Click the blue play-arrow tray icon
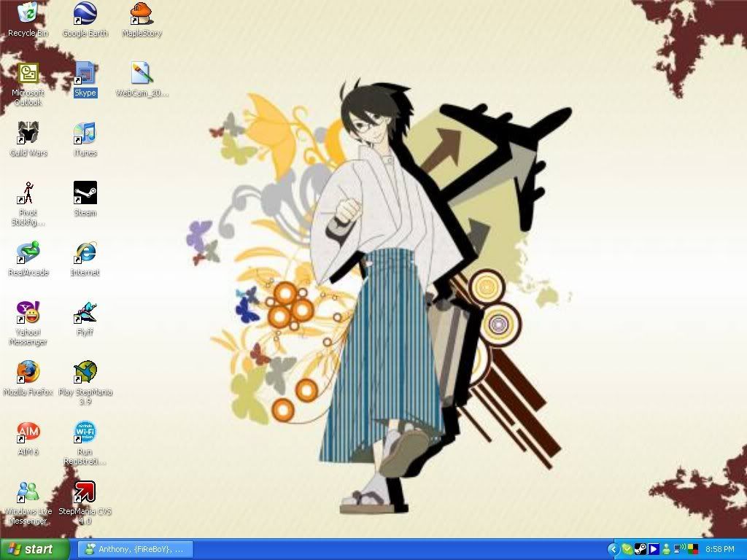 click(x=654, y=550)
